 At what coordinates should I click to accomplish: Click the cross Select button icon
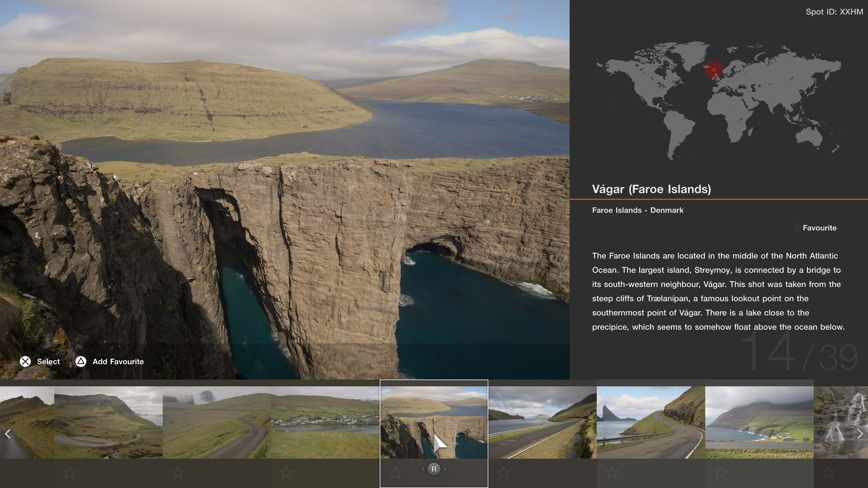[25, 361]
